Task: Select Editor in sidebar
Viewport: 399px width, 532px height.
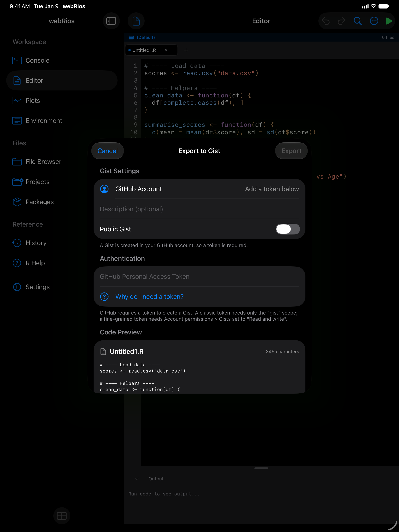Action: (x=62, y=80)
